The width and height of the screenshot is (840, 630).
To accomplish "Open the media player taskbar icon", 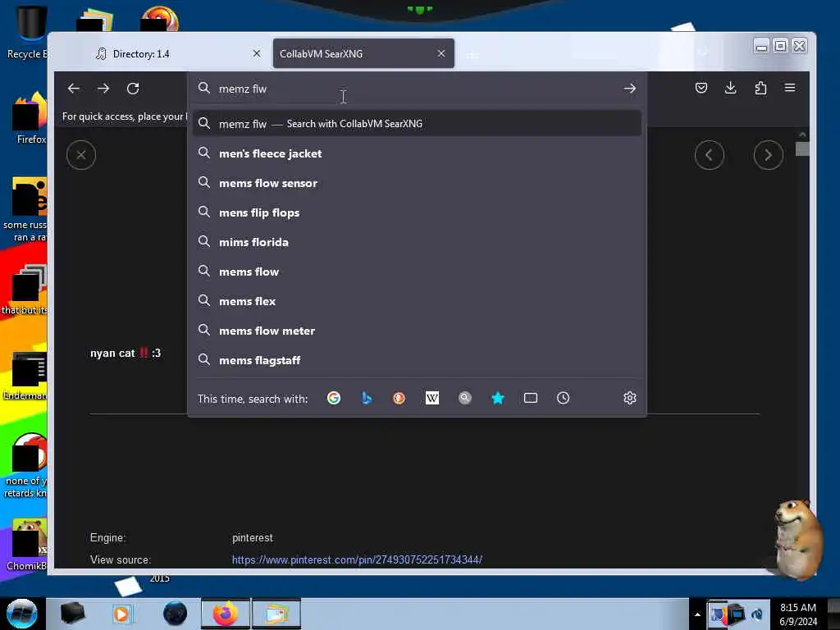I will (121, 614).
